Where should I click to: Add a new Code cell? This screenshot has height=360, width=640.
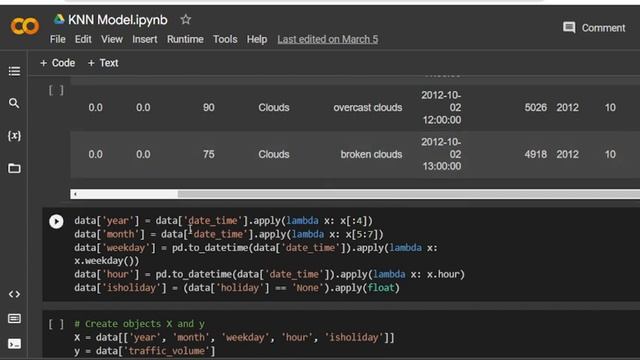(x=58, y=63)
